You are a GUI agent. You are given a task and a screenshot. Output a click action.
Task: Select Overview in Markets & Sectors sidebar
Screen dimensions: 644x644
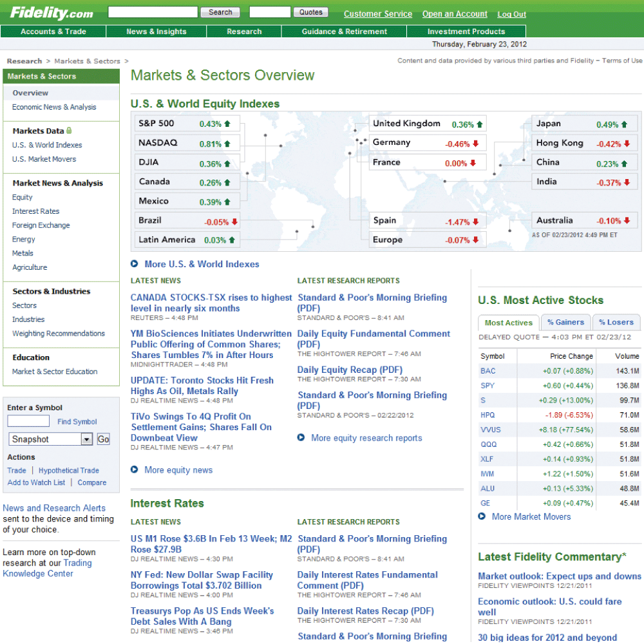click(x=30, y=93)
